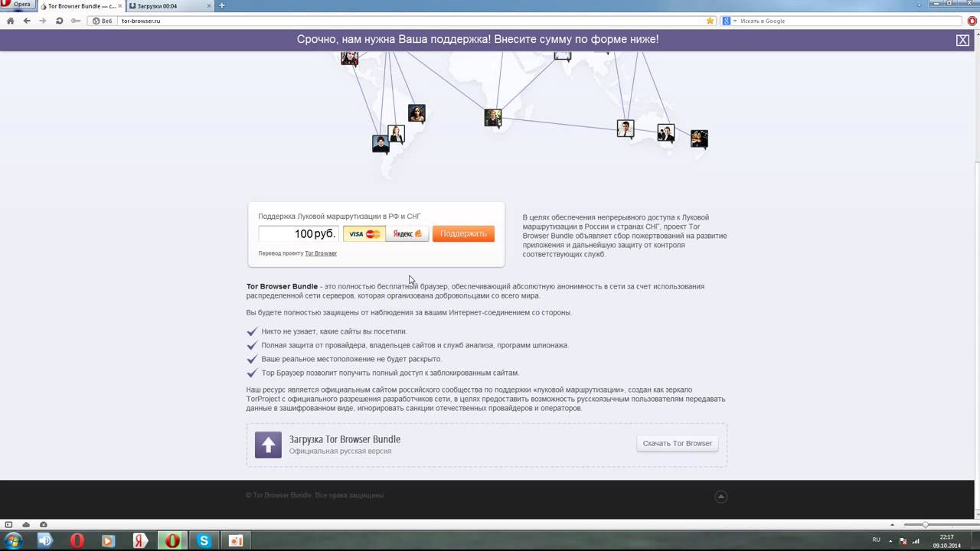Screen dimensions: 980x551
Task: Open the network signal tray icon
Action: tap(916, 540)
